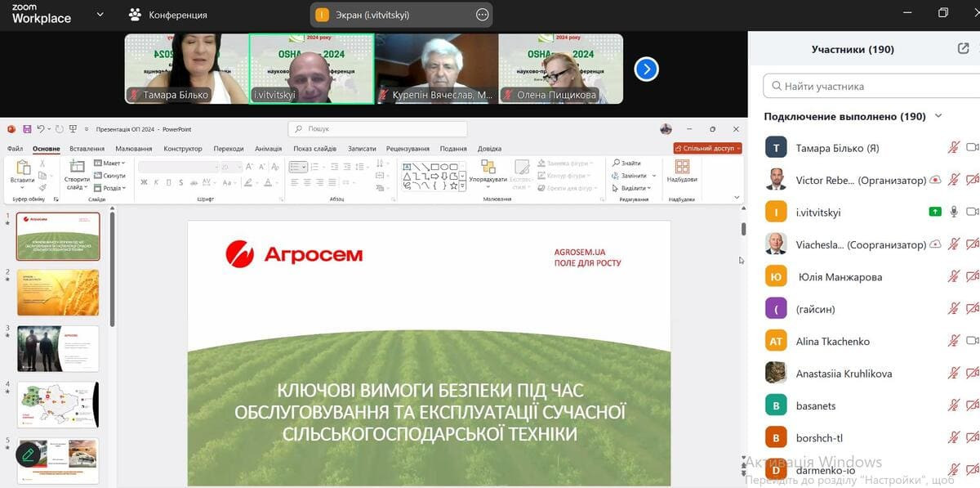Click the Створити слайд icon
This screenshot has width=980, height=488.
pos(77,168)
